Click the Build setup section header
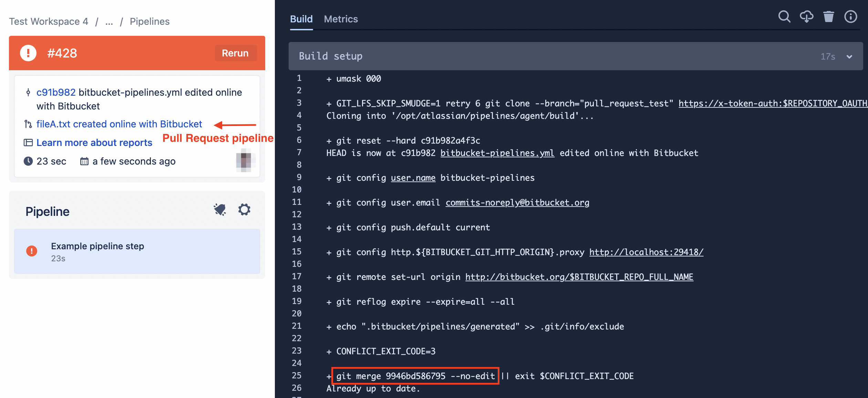This screenshot has height=398, width=868. (x=576, y=56)
